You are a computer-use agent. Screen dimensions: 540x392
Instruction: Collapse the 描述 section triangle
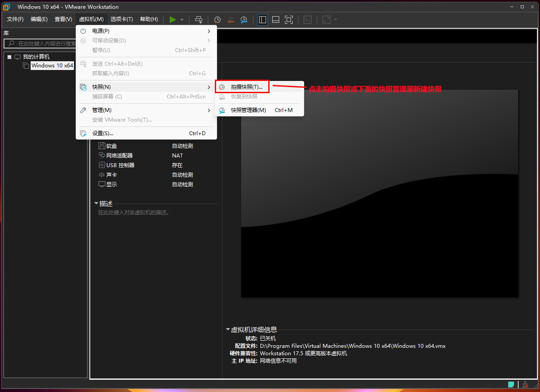click(x=96, y=203)
